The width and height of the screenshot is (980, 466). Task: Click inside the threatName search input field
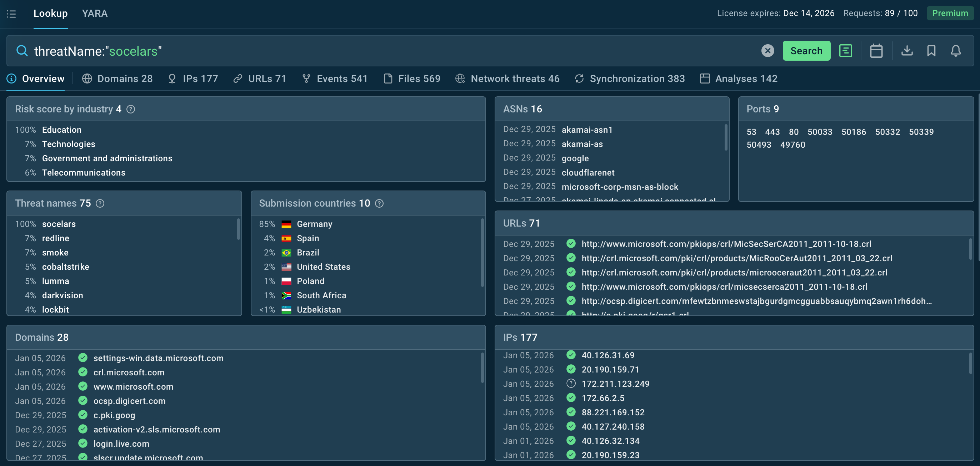[266, 51]
